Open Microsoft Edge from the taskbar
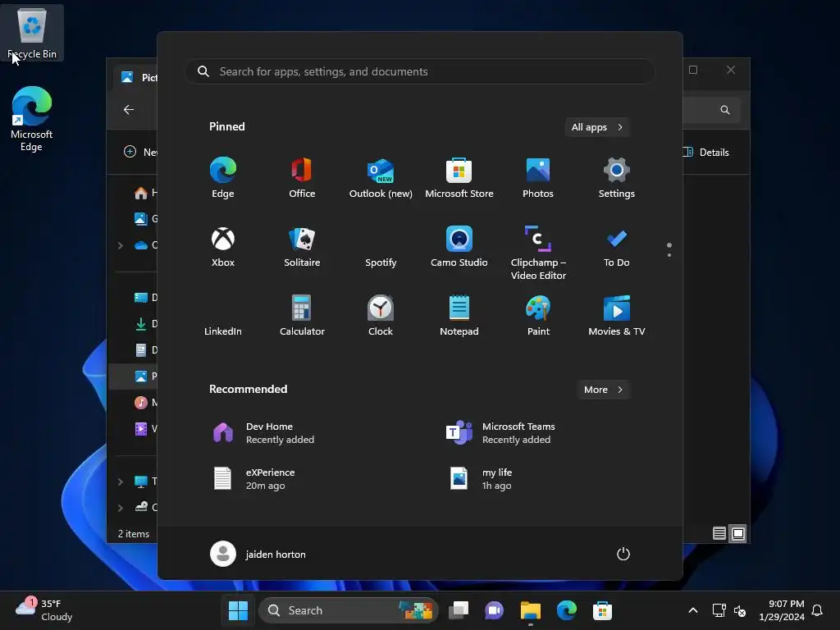 (x=566, y=610)
